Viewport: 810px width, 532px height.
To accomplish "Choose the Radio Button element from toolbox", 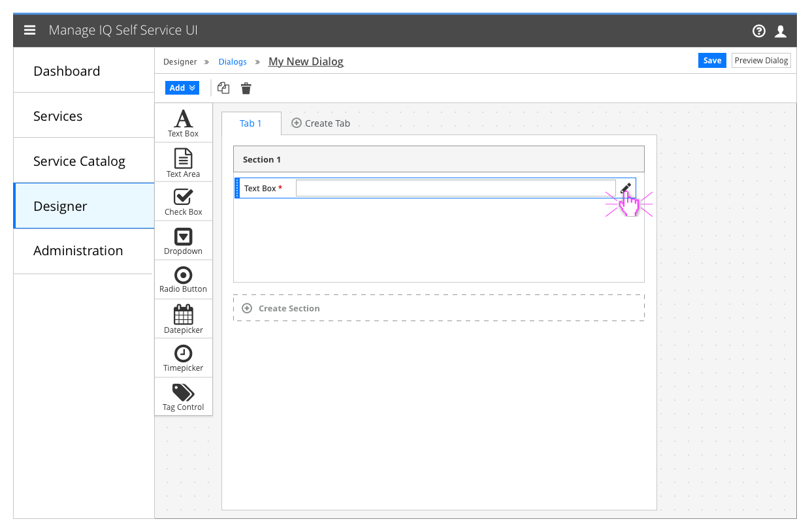I will (x=183, y=279).
